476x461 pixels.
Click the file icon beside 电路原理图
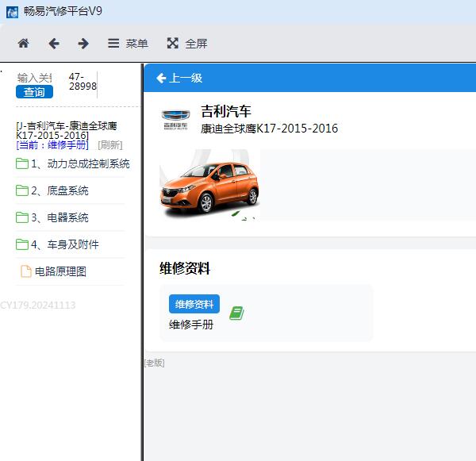pos(26,271)
